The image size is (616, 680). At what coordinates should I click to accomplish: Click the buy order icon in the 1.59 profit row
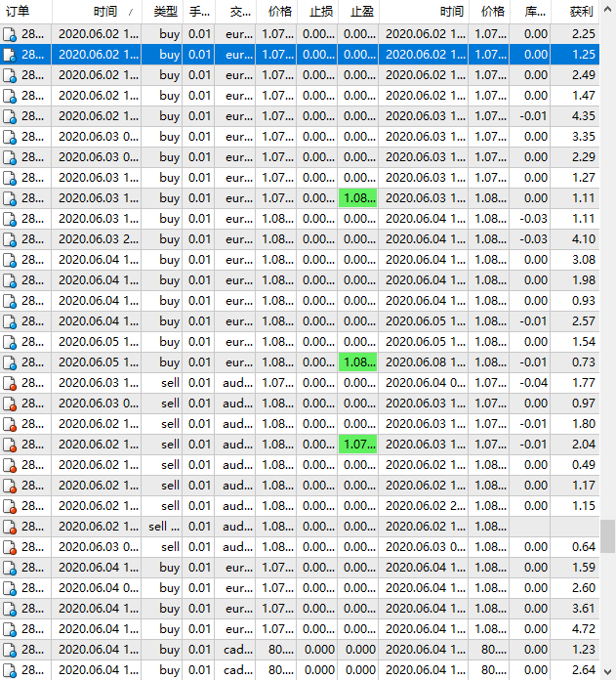pos(10,568)
